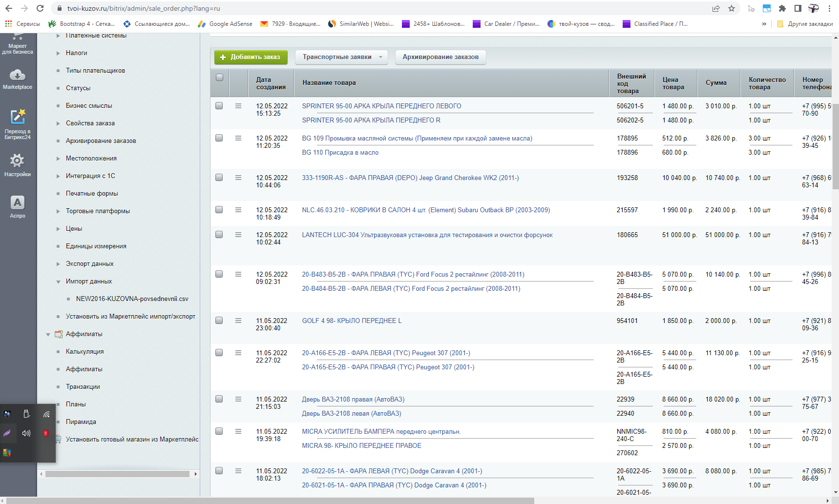This screenshot has height=504, width=839.
Task: Open the Marketplace sidebar icon
Action: point(18,79)
